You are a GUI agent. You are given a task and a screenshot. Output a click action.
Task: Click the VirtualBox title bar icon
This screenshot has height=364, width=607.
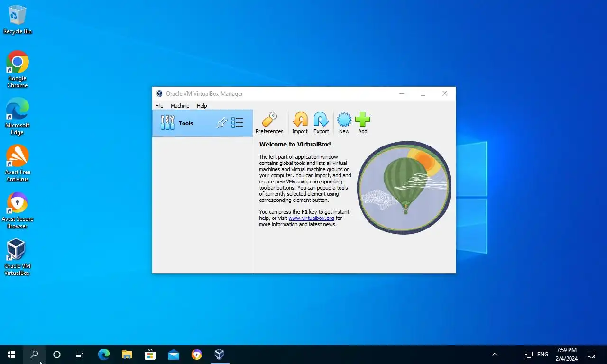coord(159,94)
